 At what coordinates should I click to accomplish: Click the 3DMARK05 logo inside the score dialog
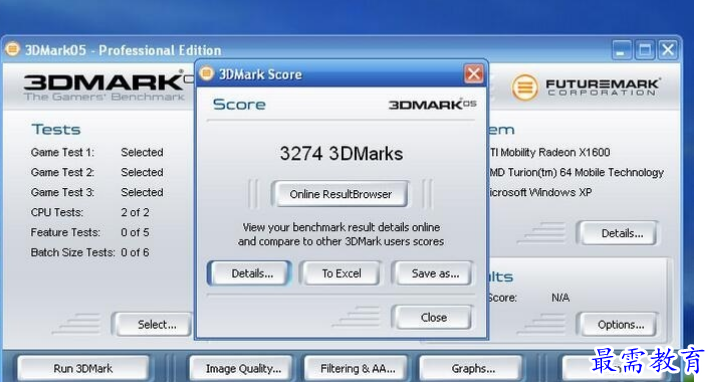click(x=432, y=105)
